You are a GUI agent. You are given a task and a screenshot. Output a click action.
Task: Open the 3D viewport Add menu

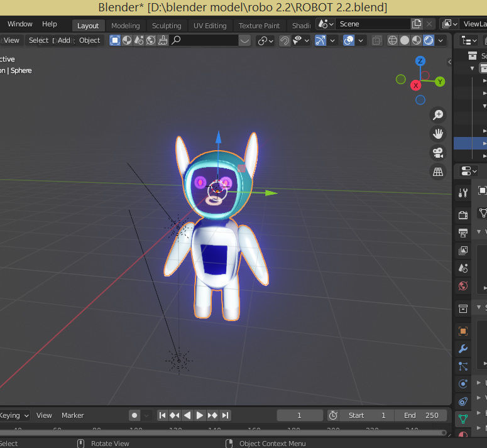pyautogui.click(x=64, y=40)
